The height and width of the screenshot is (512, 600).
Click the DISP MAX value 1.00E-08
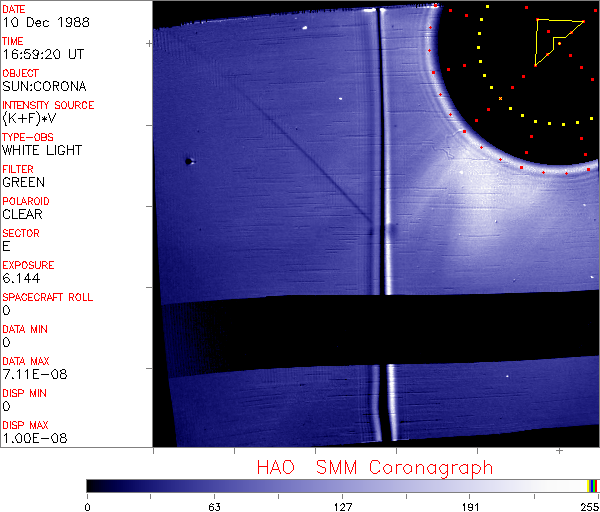click(x=31, y=438)
